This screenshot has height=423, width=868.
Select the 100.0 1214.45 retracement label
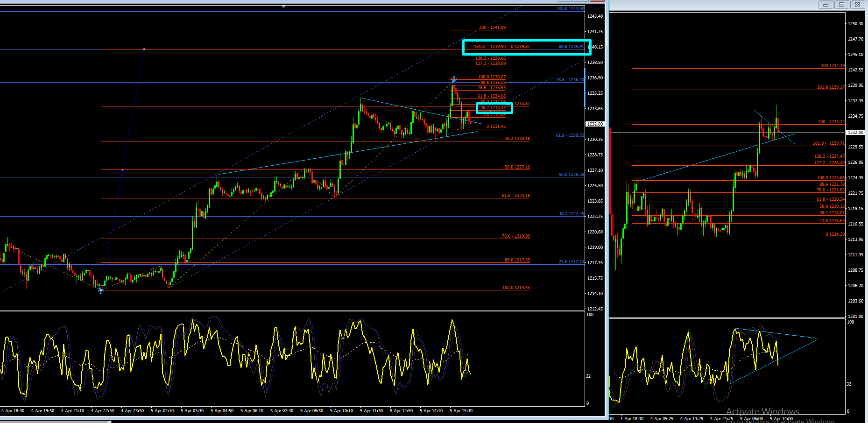coord(516,288)
